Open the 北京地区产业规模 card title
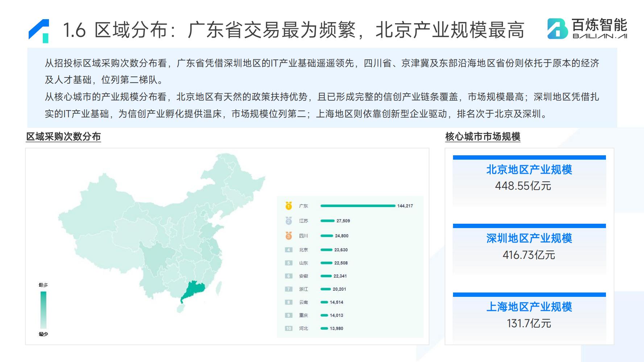This screenshot has height=362, width=644. coord(529,169)
